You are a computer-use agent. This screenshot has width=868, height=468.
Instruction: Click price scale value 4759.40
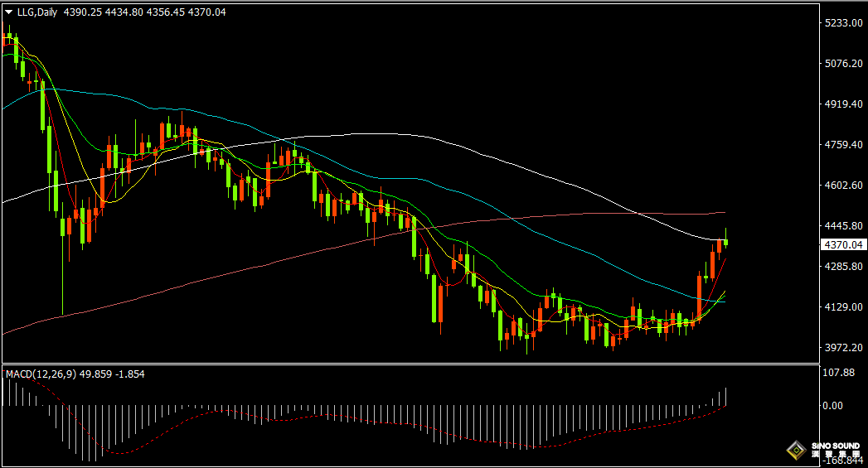point(844,144)
